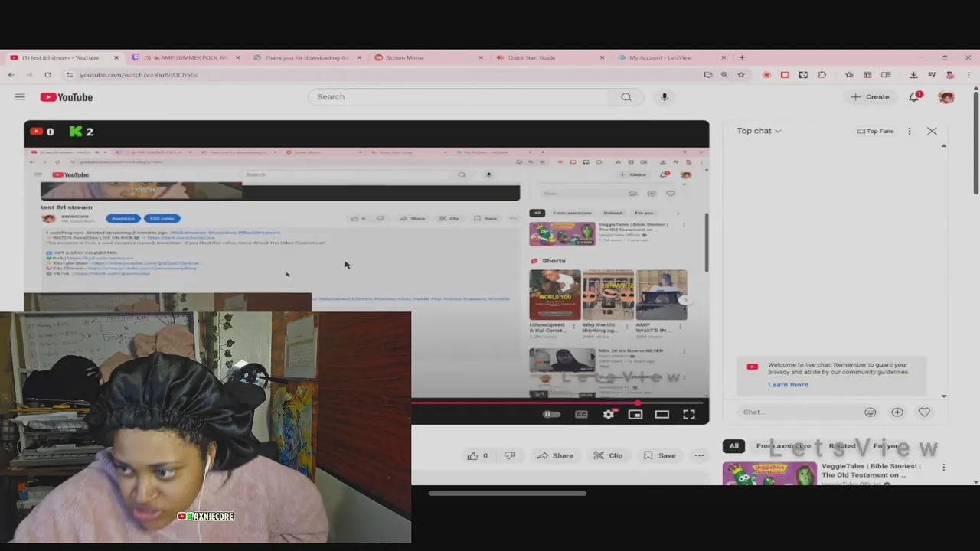980x551 pixels.
Task: Expand the Top chat dropdown
Action: point(759,131)
